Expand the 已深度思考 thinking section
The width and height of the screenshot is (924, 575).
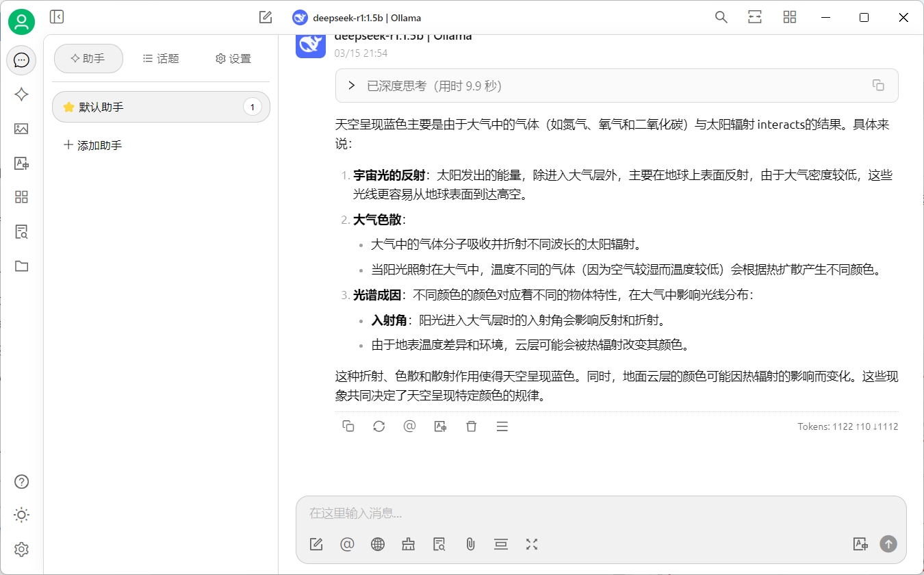(x=352, y=86)
